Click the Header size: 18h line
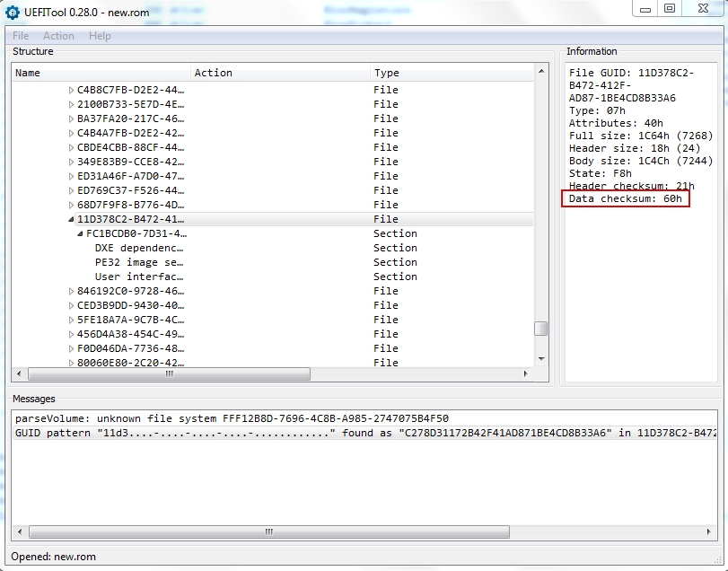 coord(635,148)
